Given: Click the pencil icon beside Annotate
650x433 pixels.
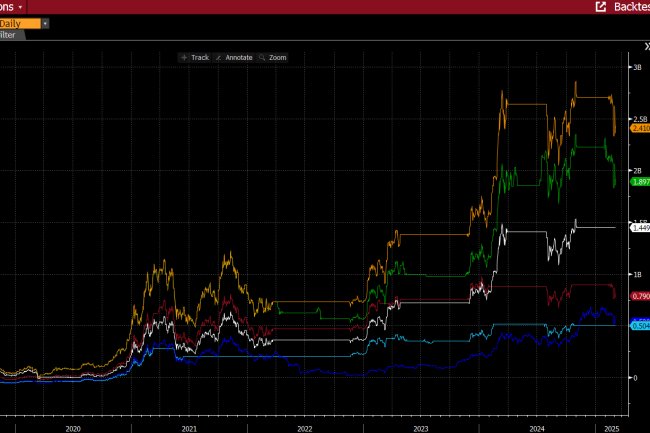Looking at the screenshot, I should click(218, 58).
